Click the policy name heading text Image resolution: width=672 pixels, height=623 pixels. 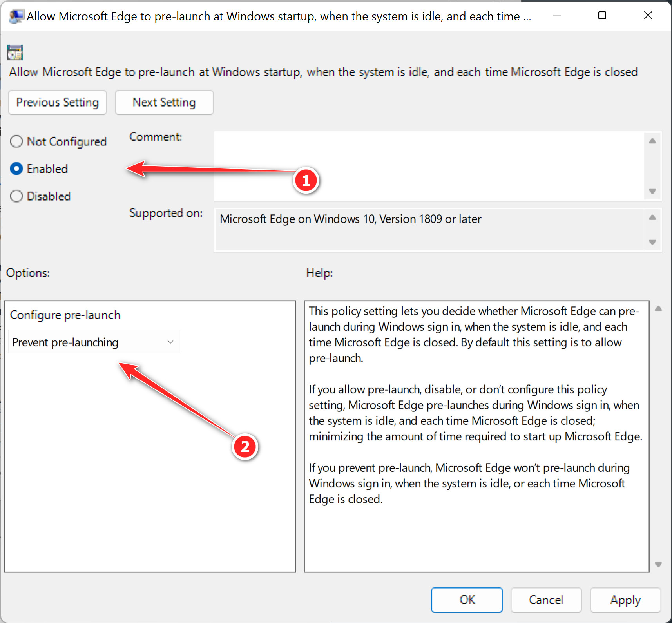point(323,72)
